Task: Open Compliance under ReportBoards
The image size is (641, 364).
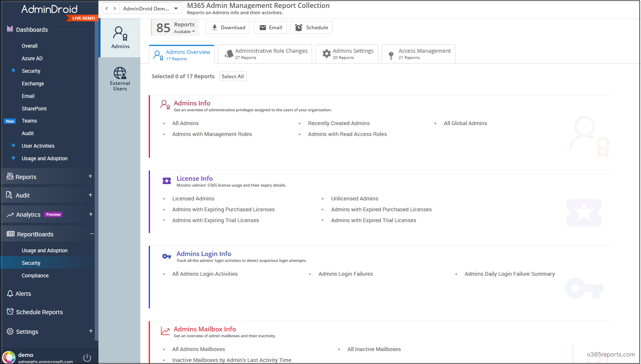Action: click(x=35, y=275)
